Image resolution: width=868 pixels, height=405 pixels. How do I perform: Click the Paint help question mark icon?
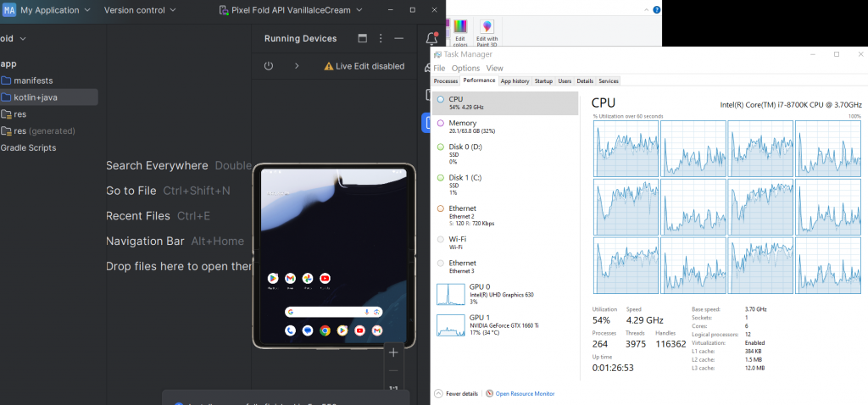coord(654,7)
